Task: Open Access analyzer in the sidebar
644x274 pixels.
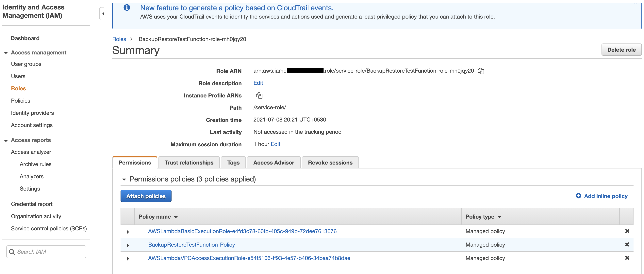Action: point(31,152)
